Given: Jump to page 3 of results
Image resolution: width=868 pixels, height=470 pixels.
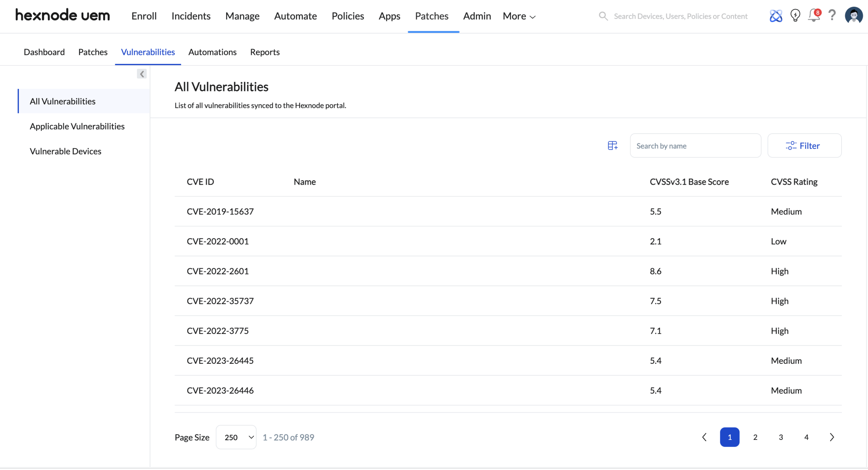Looking at the screenshot, I should [x=781, y=437].
